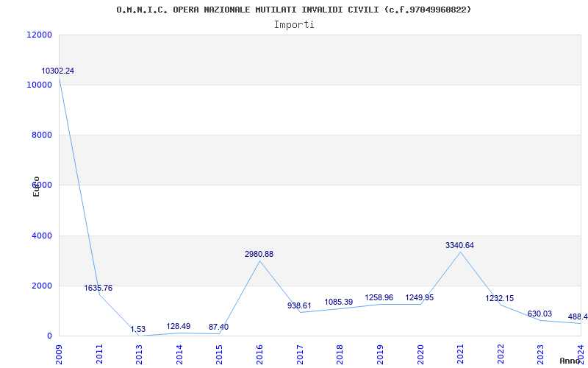Click the data label 630.03

pyautogui.click(x=539, y=314)
